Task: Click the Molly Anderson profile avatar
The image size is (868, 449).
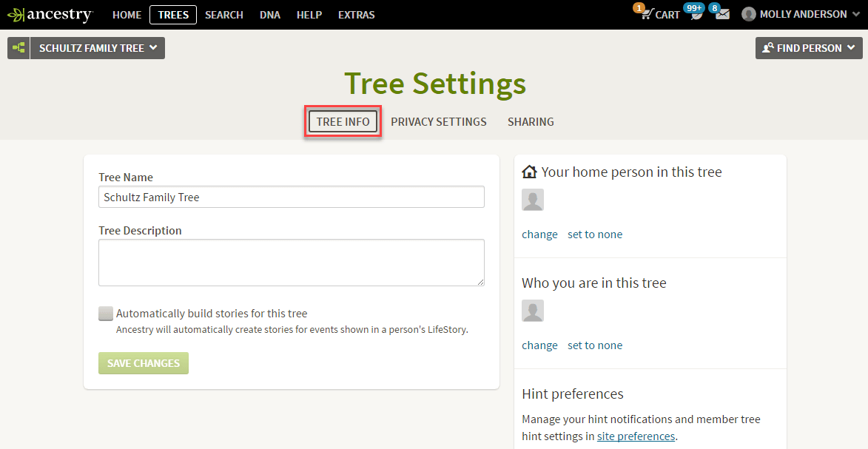Action: [748, 14]
